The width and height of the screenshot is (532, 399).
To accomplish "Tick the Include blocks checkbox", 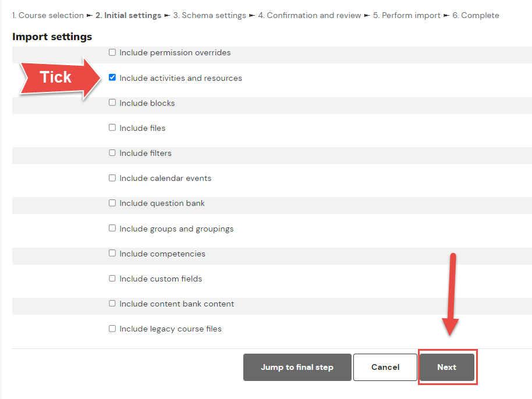I will pyautogui.click(x=112, y=102).
